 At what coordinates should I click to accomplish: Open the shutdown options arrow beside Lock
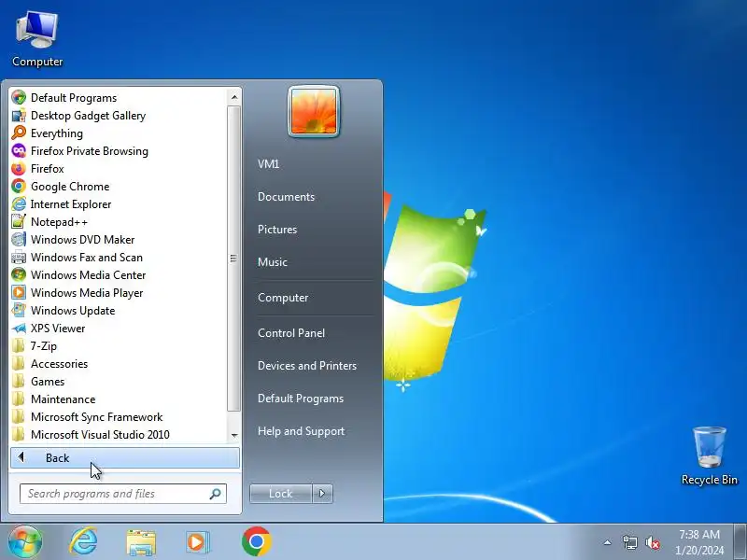tap(322, 494)
